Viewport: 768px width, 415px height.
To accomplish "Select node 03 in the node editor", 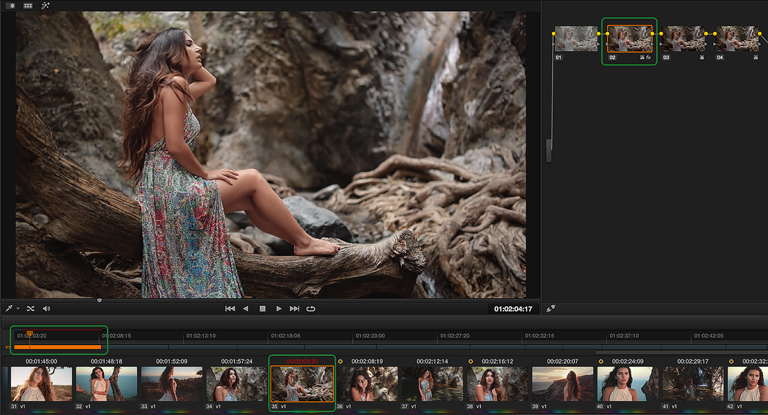I will point(684,39).
